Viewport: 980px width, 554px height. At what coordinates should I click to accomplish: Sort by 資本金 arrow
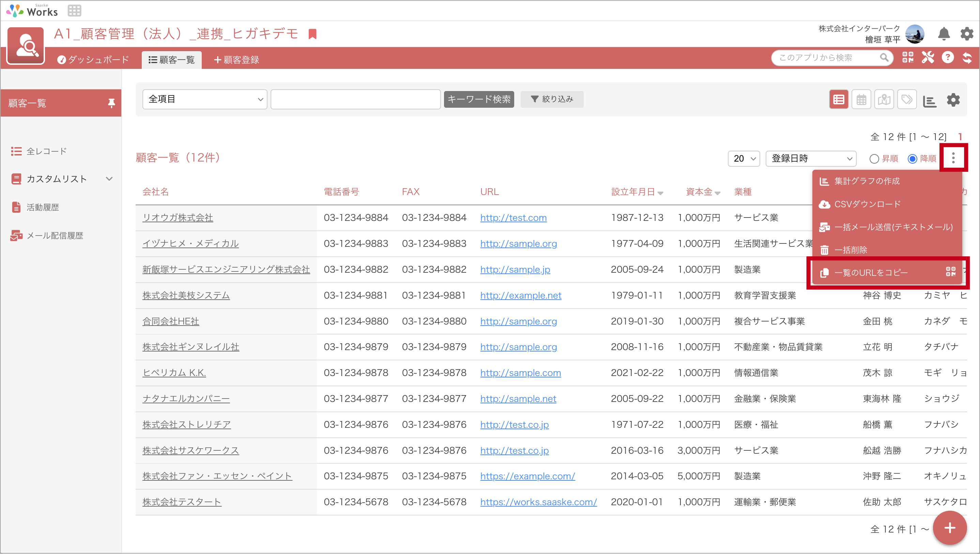(x=718, y=193)
